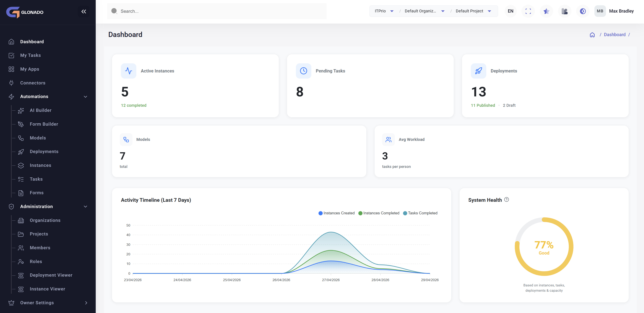The width and height of the screenshot is (644, 313).
Task: Open the ITPrio workspace selector
Action: pos(383,11)
